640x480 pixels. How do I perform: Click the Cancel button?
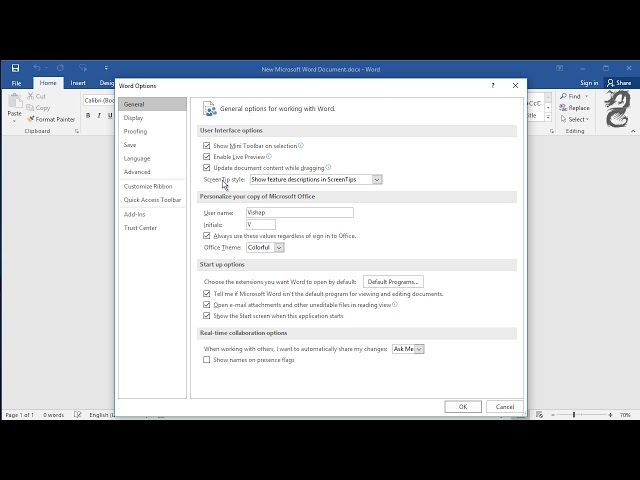point(505,407)
